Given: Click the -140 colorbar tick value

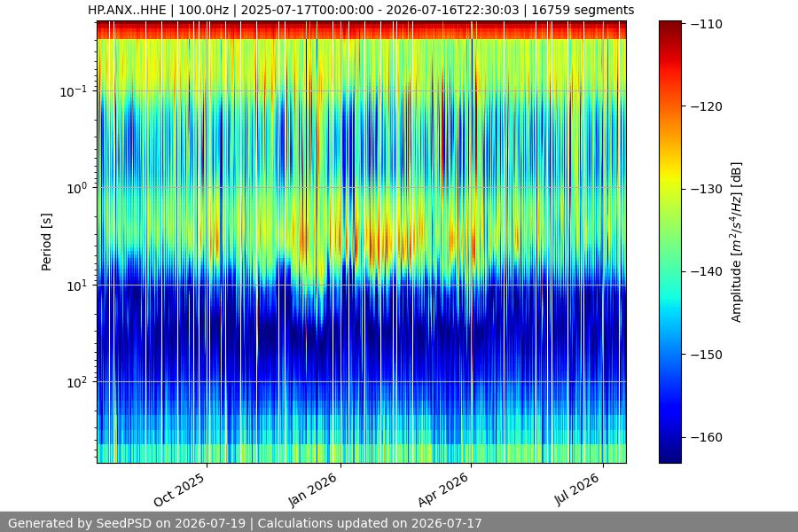Looking at the screenshot, I should click(x=707, y=272).
